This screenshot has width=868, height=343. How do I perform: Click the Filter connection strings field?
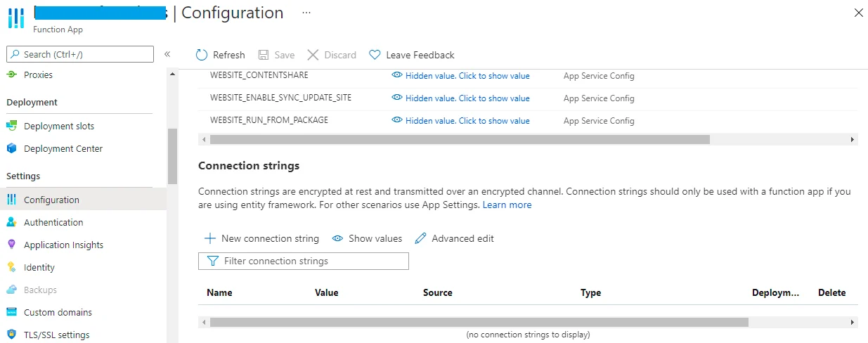click(x=304, y=261)
